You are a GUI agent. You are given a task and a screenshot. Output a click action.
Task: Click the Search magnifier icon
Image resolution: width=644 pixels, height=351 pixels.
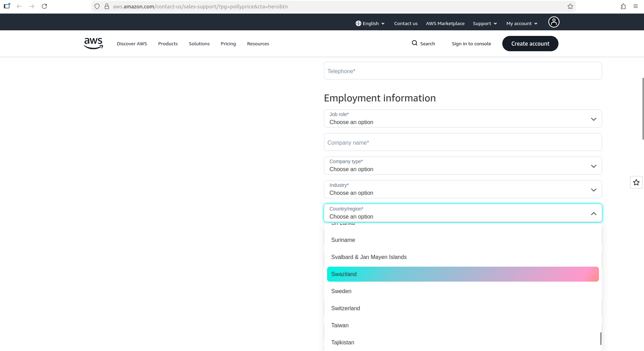click(414, 43)
